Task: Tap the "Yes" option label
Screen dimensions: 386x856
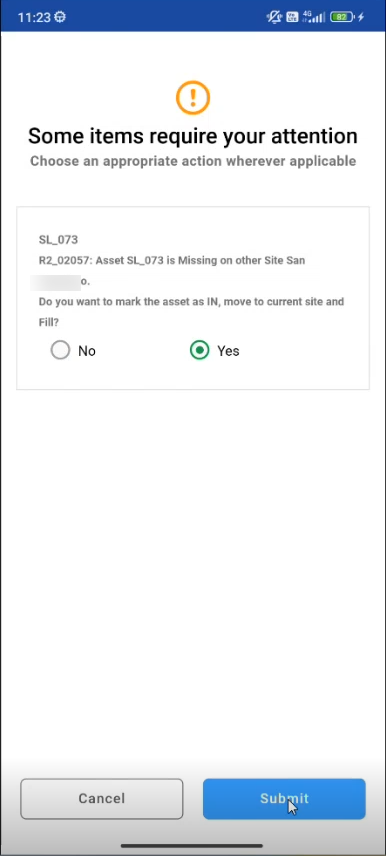Action: (x=228, y=350)
